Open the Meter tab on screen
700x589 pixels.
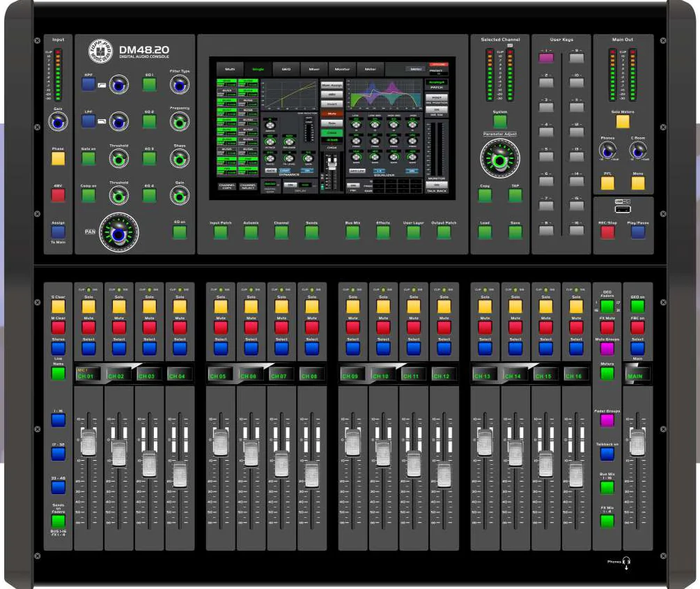point(371,69)
